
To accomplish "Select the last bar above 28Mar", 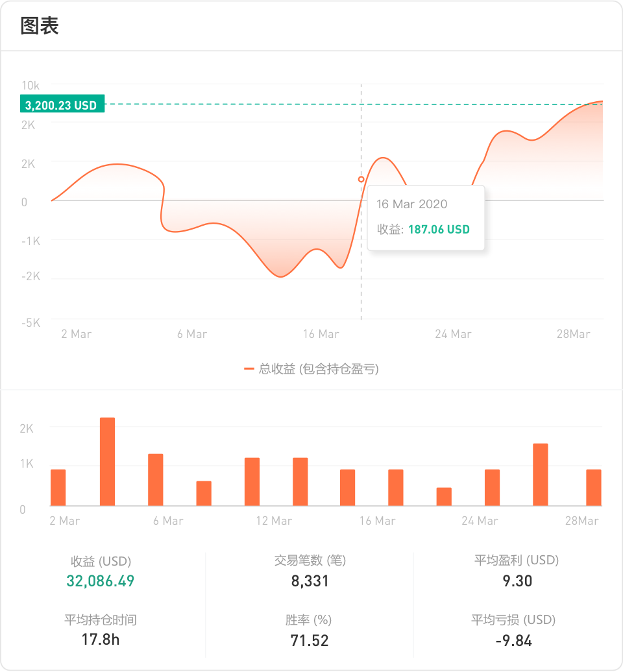I will coord(593,488).
